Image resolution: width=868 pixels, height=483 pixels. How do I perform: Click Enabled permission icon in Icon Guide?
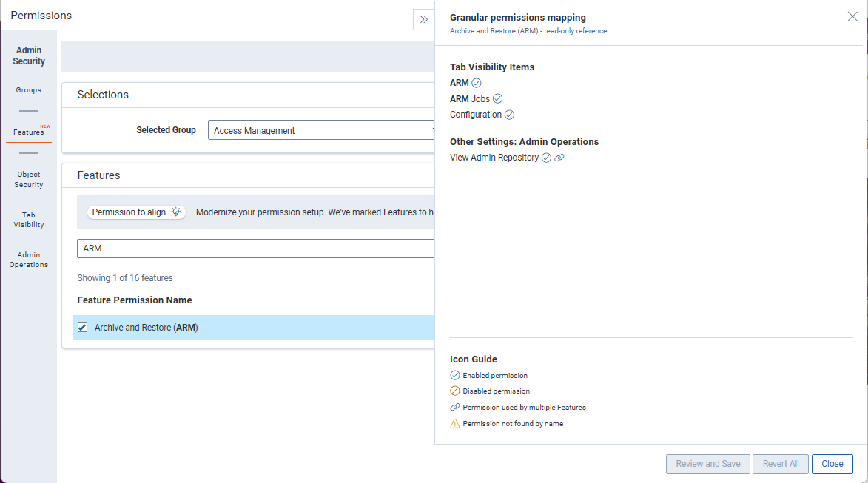[455, 375]
